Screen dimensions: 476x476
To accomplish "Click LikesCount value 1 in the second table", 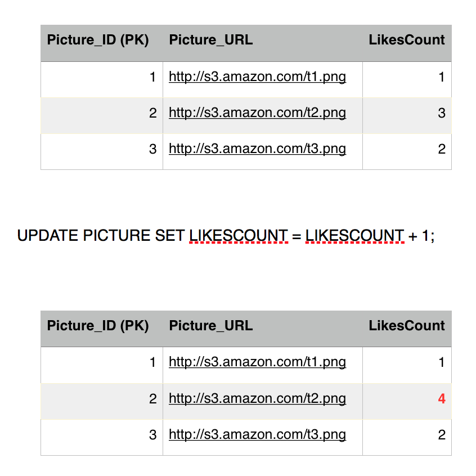I will click(442, 362).
